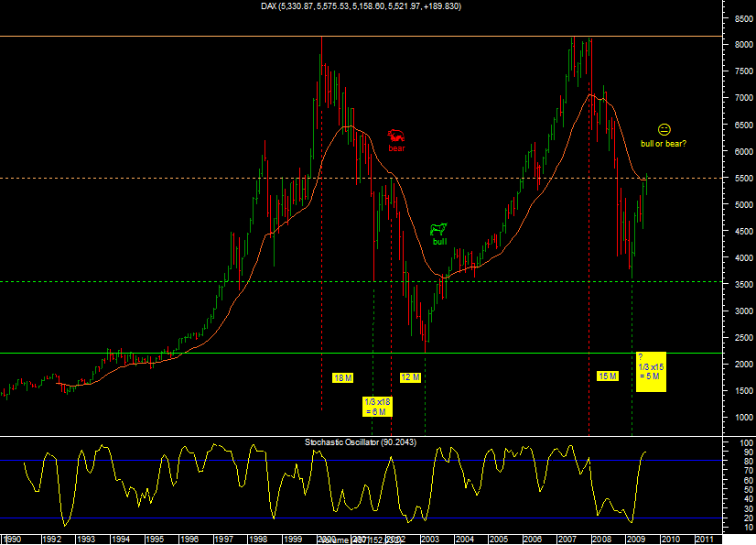Screen dimensions: 756x545
Task: Click the 2004 year label on time axis
Action: pyautogui.click(x=464, y=540)
